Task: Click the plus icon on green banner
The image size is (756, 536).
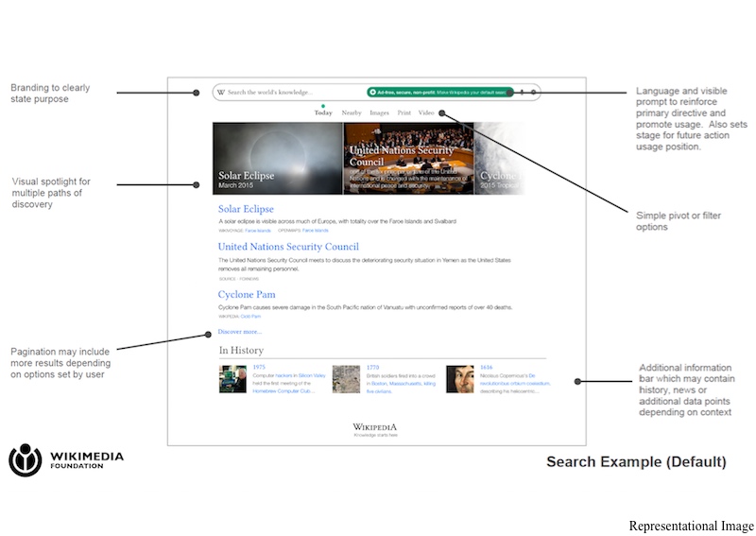Action: (x=372, y=92)
